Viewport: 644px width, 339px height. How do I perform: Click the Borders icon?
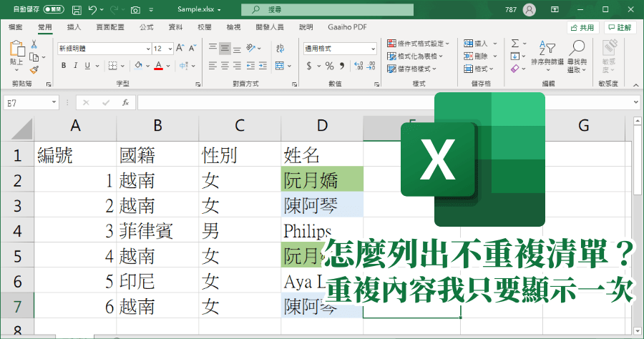pos(112,66)
